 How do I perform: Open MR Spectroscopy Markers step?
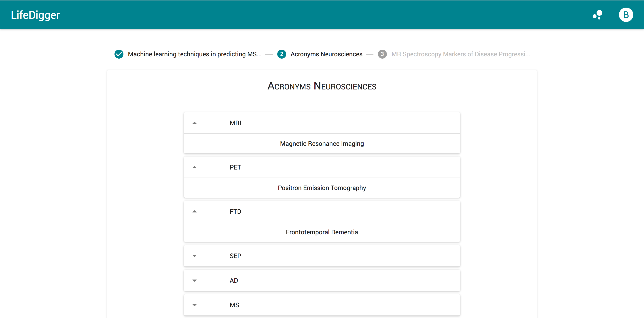coord(460,54)
